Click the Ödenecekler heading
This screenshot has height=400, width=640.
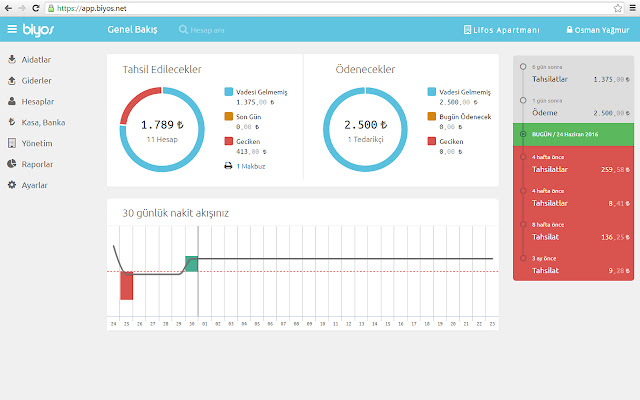[x=365, y=69]
